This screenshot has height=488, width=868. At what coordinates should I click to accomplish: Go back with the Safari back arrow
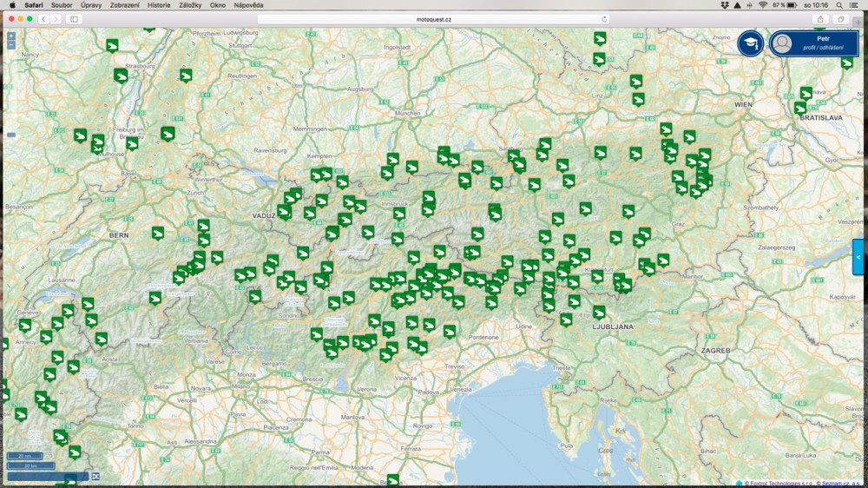(43, 18)
